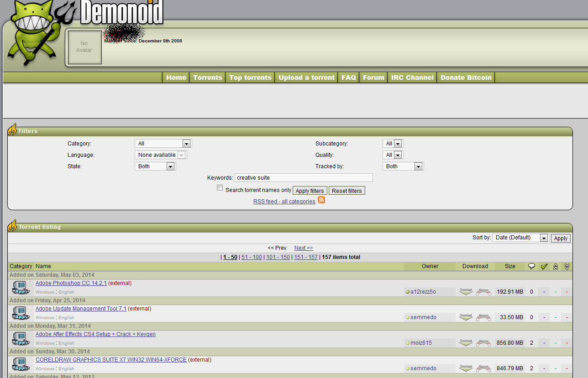Image resolution: width=588 pixels, height=378 pixels.
Task: Click the Apps category icon for Adobe Photoshop CC
Action: 21,288
